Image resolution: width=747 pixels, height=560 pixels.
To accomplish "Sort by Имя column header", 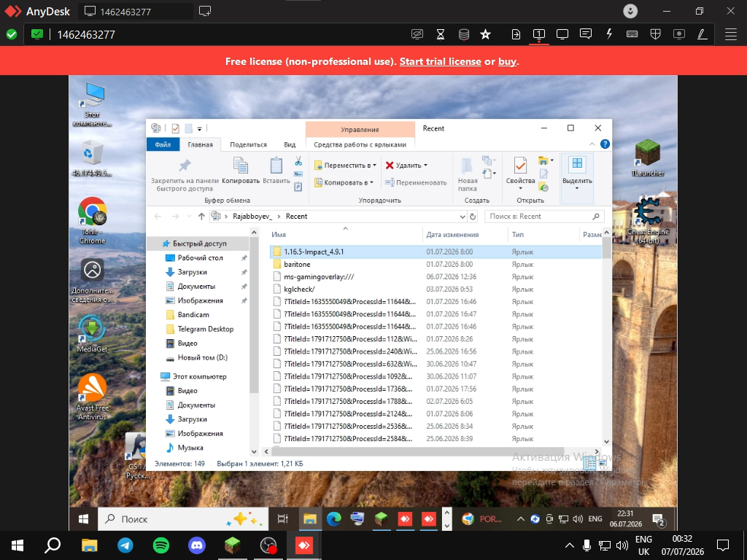I will point(279,234).
